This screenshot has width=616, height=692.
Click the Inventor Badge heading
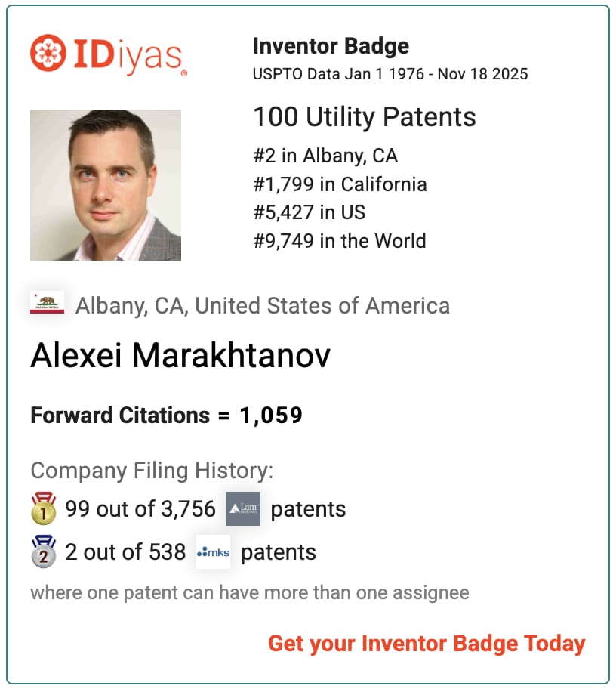pos(331,46)
